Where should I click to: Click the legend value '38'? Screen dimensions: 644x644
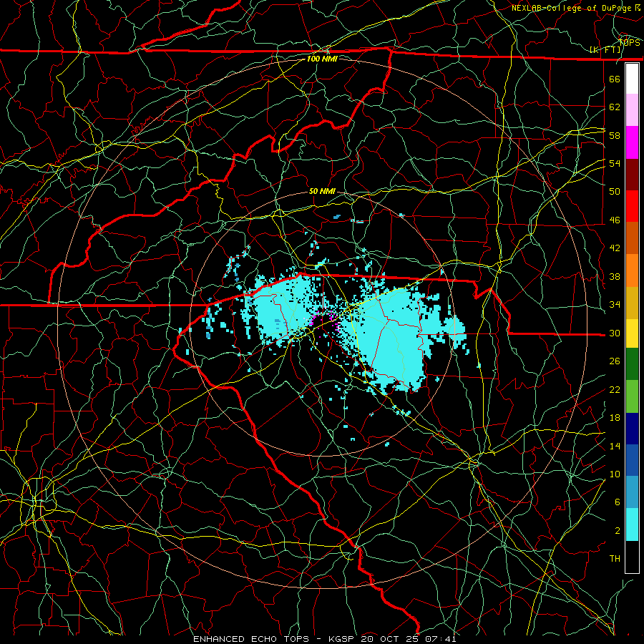tap(615, 276)
